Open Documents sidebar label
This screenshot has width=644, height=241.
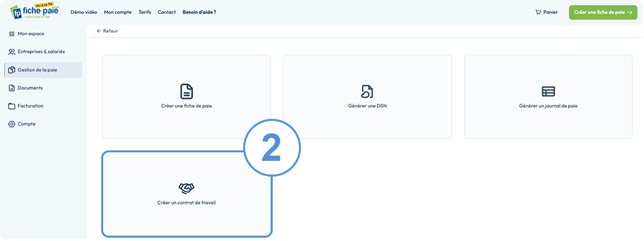pyautogui.click(x=30, y=88)
